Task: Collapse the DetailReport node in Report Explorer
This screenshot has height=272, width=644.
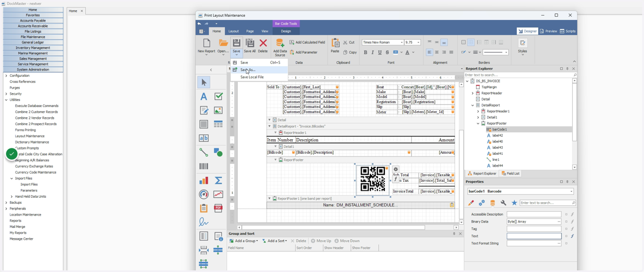Action: 473,105
